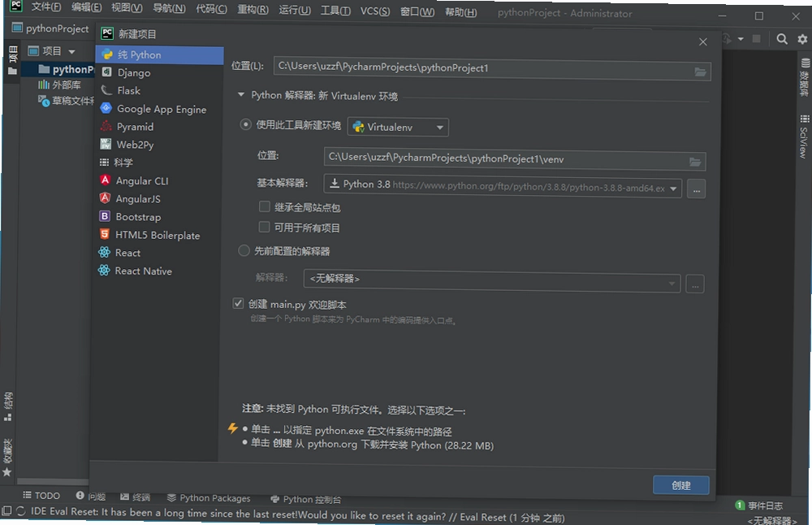
Task: Click the ... button beside 基本解释器
Action: pos(697,189)
